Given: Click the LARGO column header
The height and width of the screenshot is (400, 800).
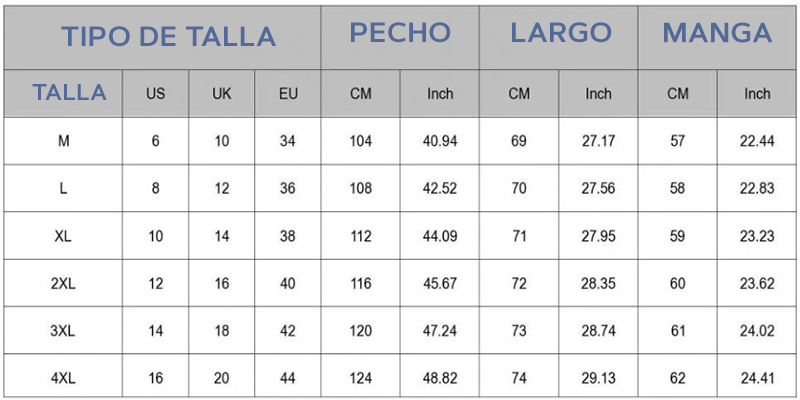Looking at the screenshot, I should click(x=560, y=33).
